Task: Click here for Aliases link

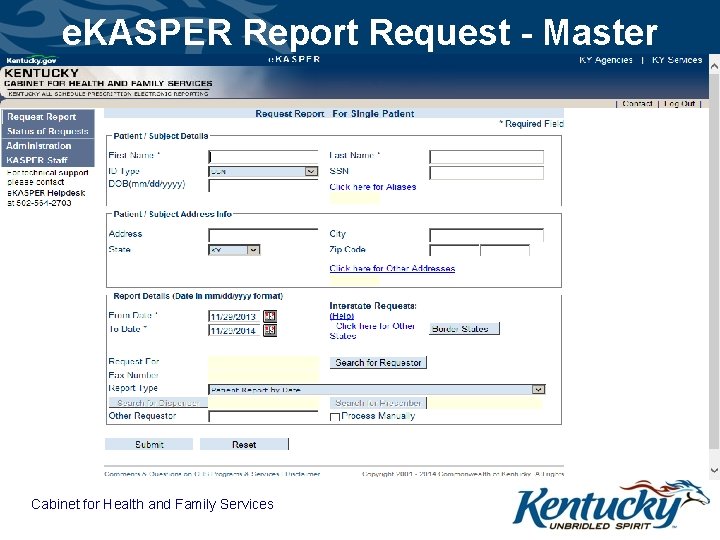Action: coord(373,187)
